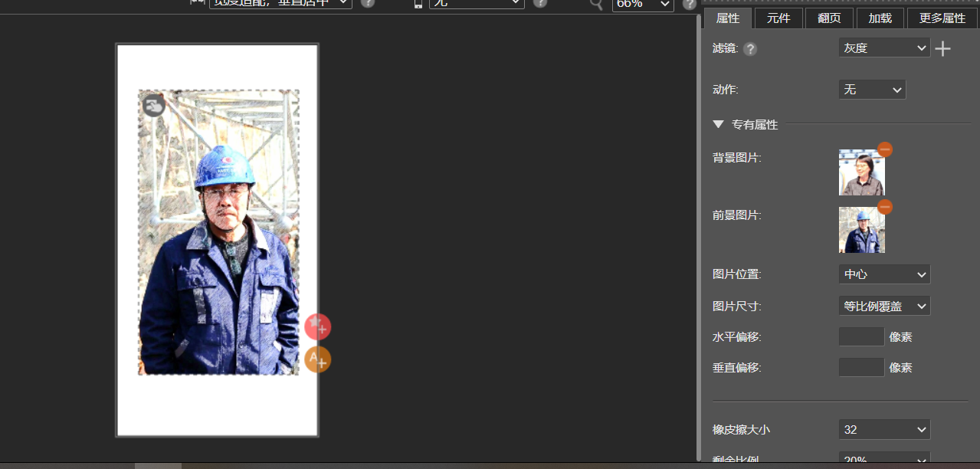The image size is (980, 469).
Task: Click the 背景图片 thumbnail
Action: point(861,172)
